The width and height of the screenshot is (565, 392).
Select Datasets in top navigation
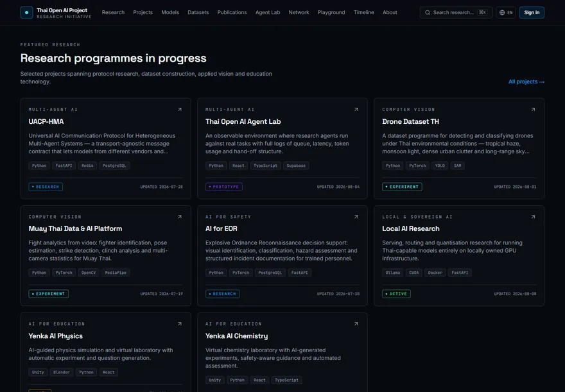coord(198,12)
